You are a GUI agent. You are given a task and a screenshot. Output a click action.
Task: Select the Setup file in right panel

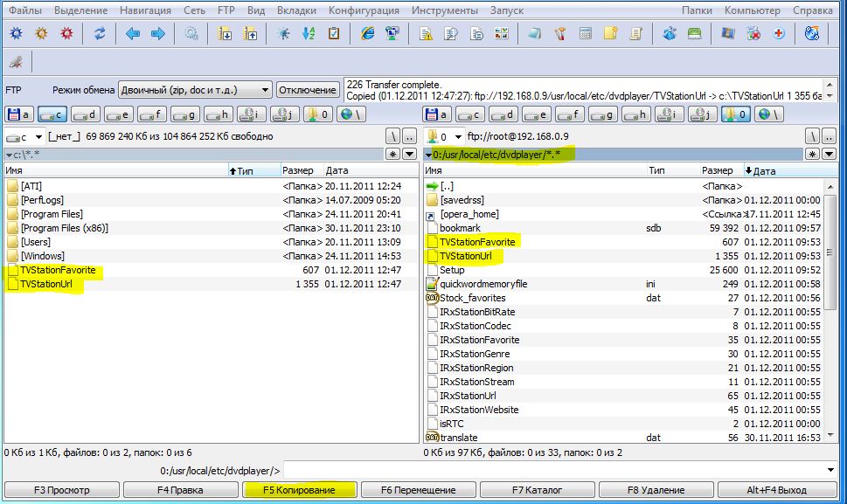pos(452,270)
